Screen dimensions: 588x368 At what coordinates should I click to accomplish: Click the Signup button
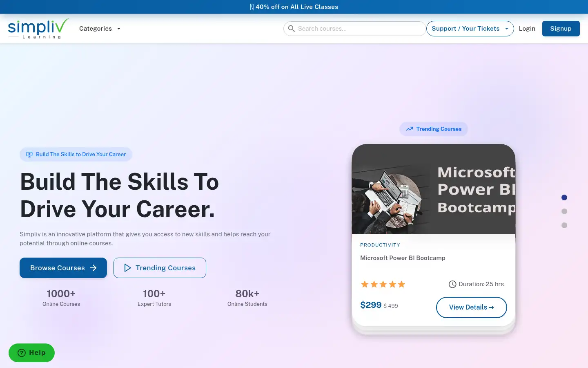pos(561,29)
